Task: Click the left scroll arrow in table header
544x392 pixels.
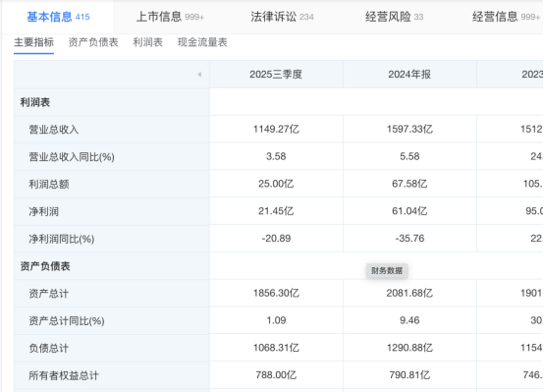Action: [x=199, y=75]
